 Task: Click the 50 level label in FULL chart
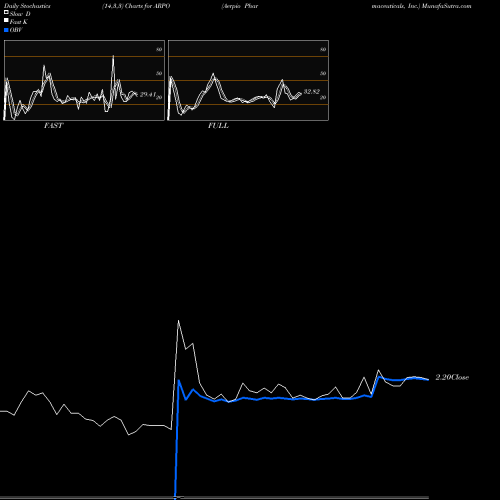click(x=323, y=73)
